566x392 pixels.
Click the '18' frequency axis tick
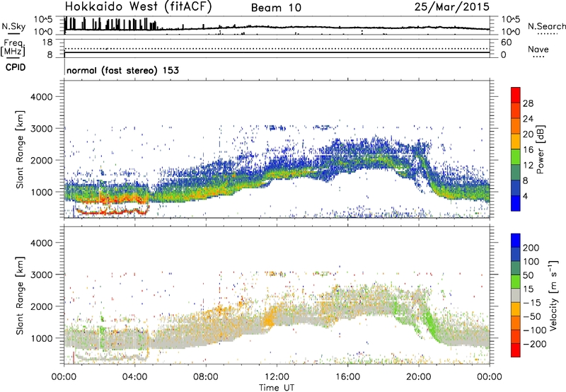(x=47, y=42)
